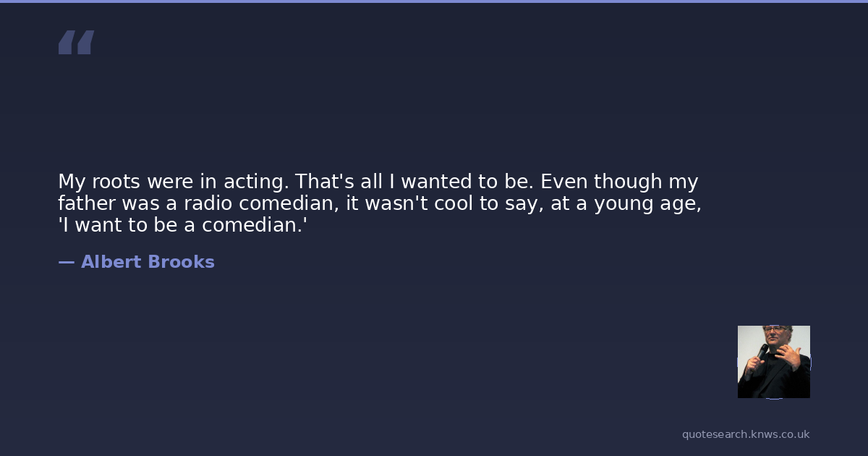
Task: Click the em dash before the author name
Action: [66, 262]
